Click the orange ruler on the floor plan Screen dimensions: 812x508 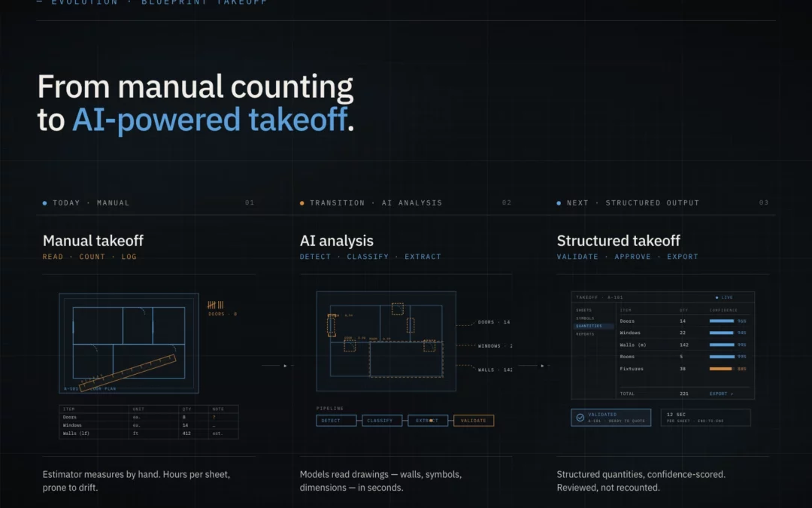pos(128,373)
